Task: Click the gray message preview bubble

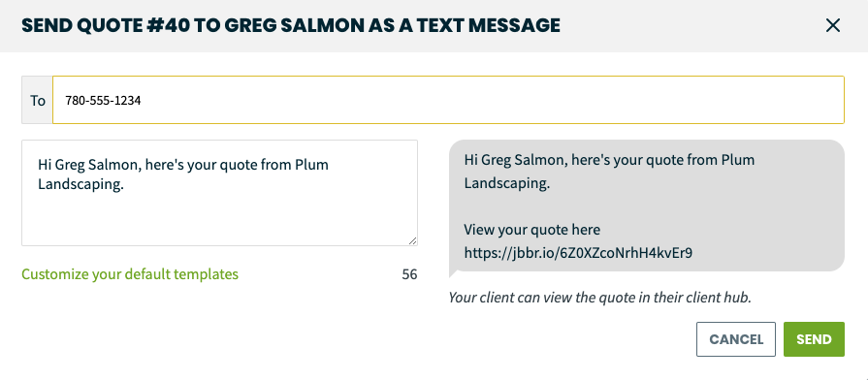Action: pos(647,206)
